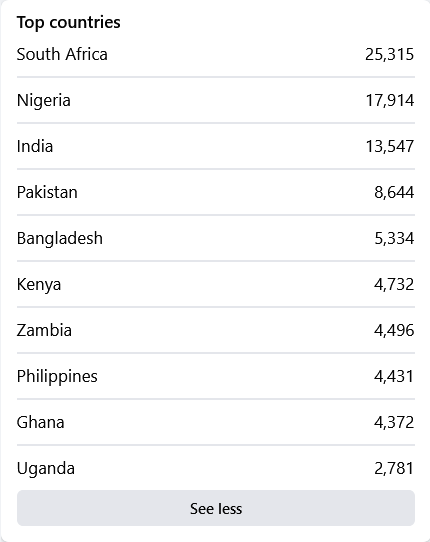Select the Zambia country row
Screen dimensions: 430x542
(216, 330)
